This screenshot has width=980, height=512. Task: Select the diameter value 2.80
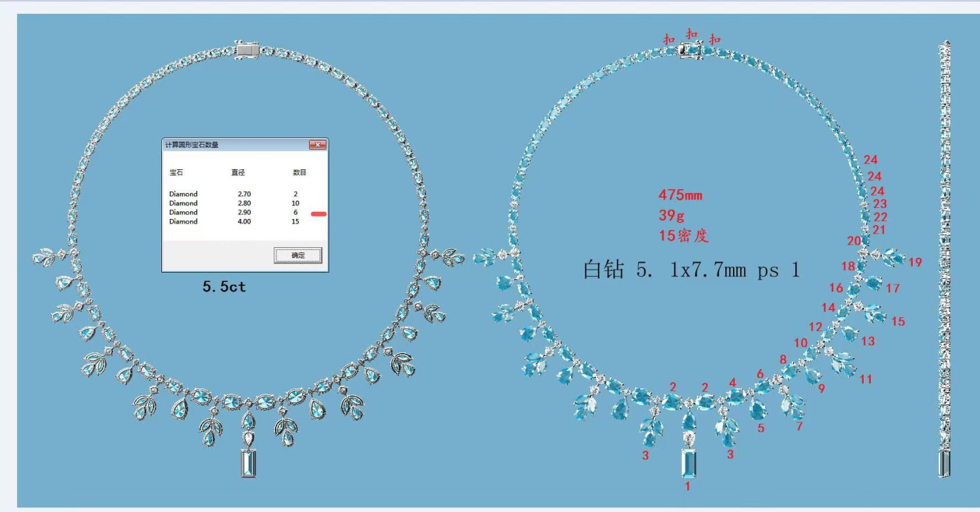pyautogui.click(x=244, y=203)
